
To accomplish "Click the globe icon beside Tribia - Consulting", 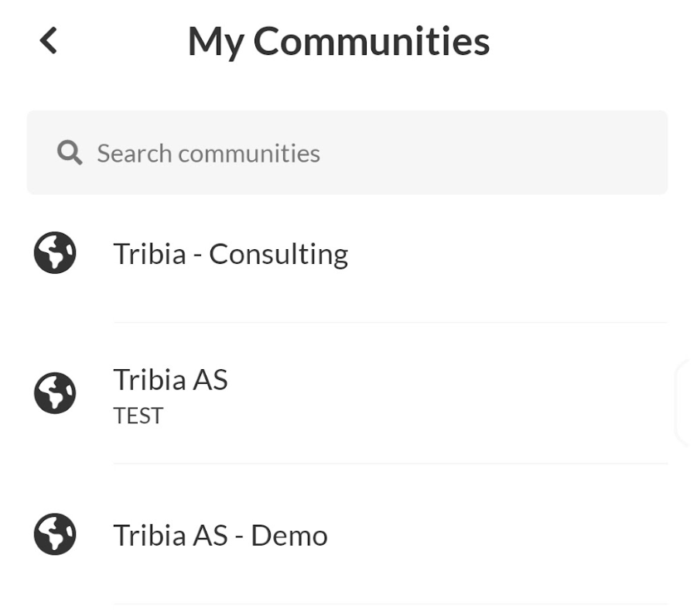I will (x=55, y=253).
